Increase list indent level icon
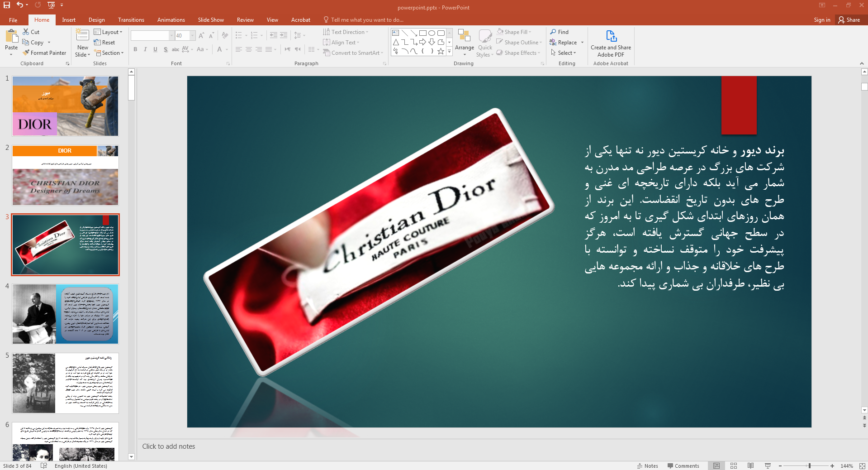This screenshot has width=868, height=470. pyautogui.click(x=284, y=35)
